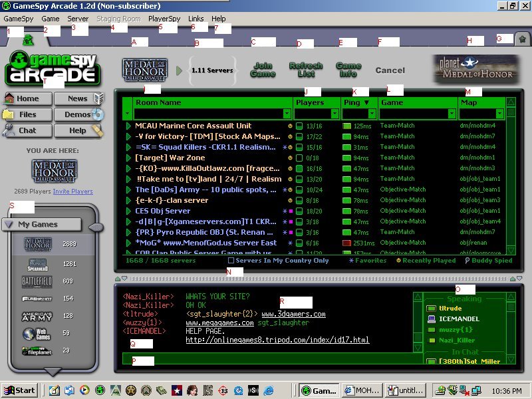
Task: Open the Chat section in the sidebar
Action: (x=27, y=130)
